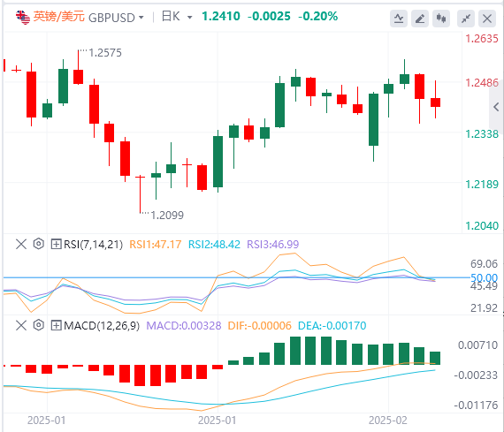
Task: Expand the RSI panel plus icon
Action: click(x=57, y=245)
